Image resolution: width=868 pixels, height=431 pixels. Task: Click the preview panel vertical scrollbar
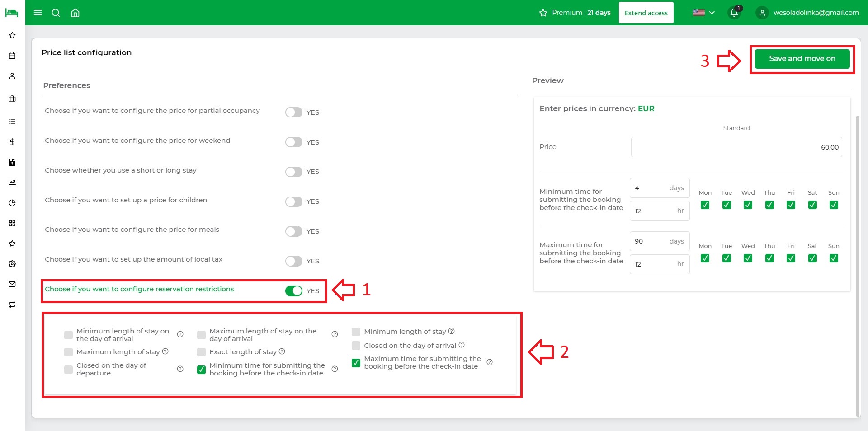tap(858, 266)
